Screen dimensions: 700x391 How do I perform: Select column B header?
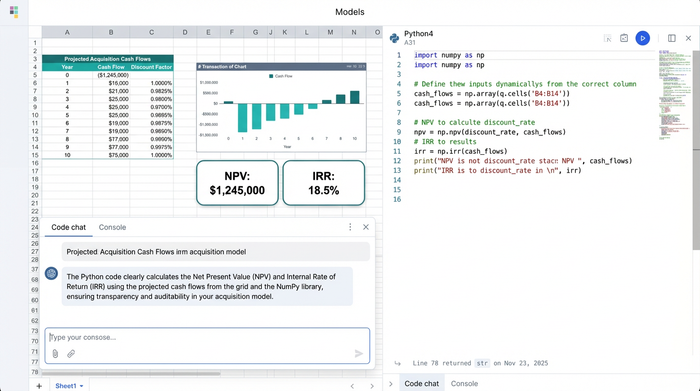point(111,32)
